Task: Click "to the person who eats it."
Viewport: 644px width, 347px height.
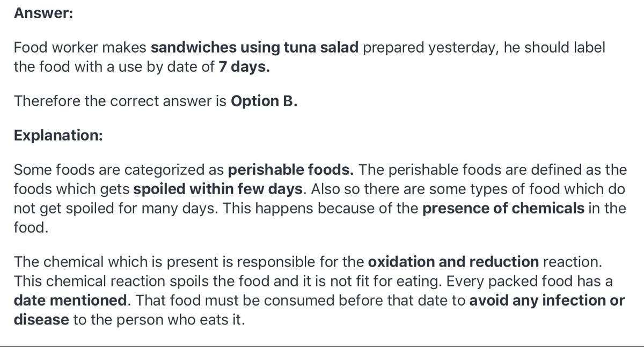Action: point(159,320)
